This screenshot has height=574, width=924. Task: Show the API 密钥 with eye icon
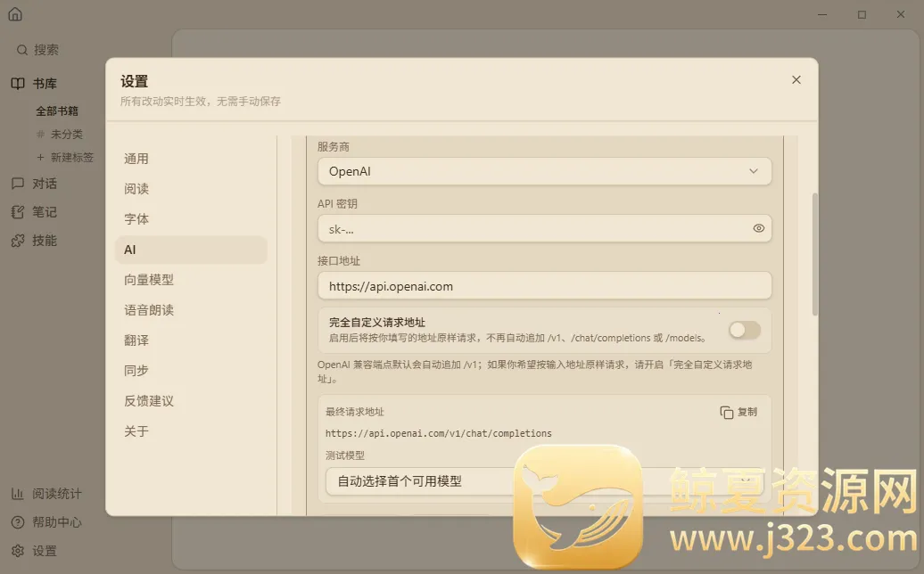tap(758, 228)
